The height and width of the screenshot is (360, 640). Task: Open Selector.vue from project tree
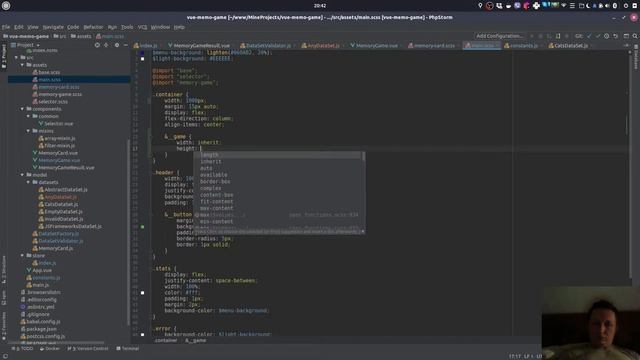point(56,124)
